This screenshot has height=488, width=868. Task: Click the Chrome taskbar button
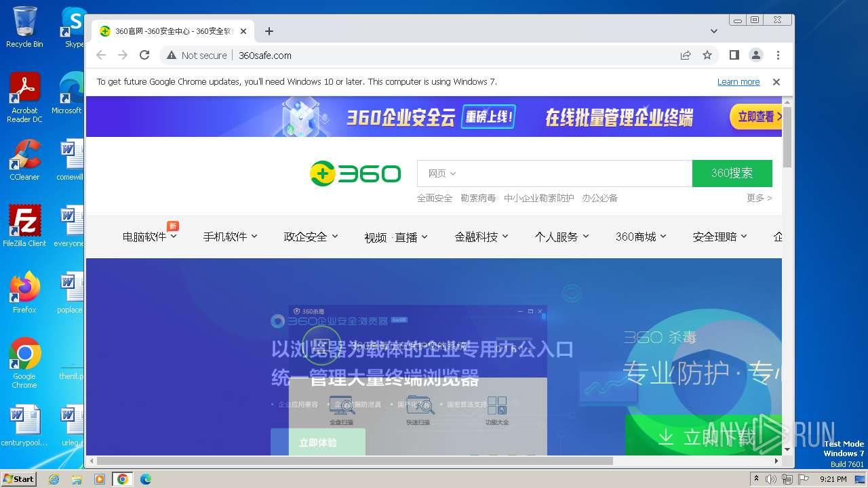(x=123, y=479)
